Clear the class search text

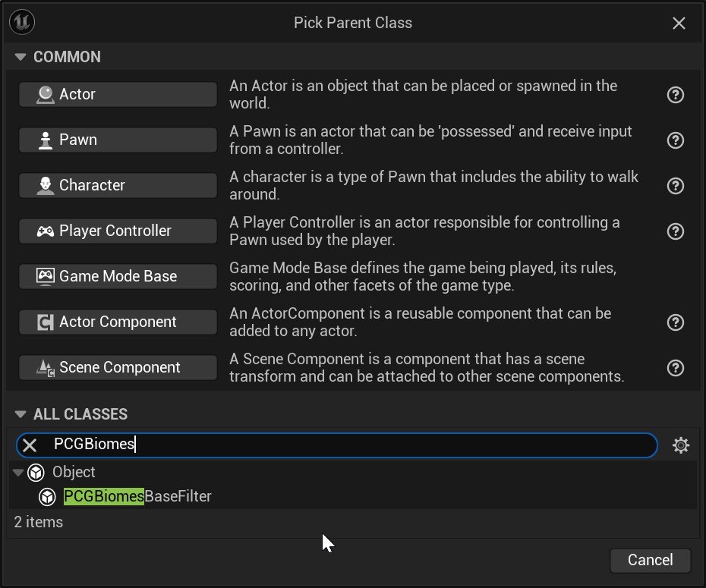pos(30,445)
